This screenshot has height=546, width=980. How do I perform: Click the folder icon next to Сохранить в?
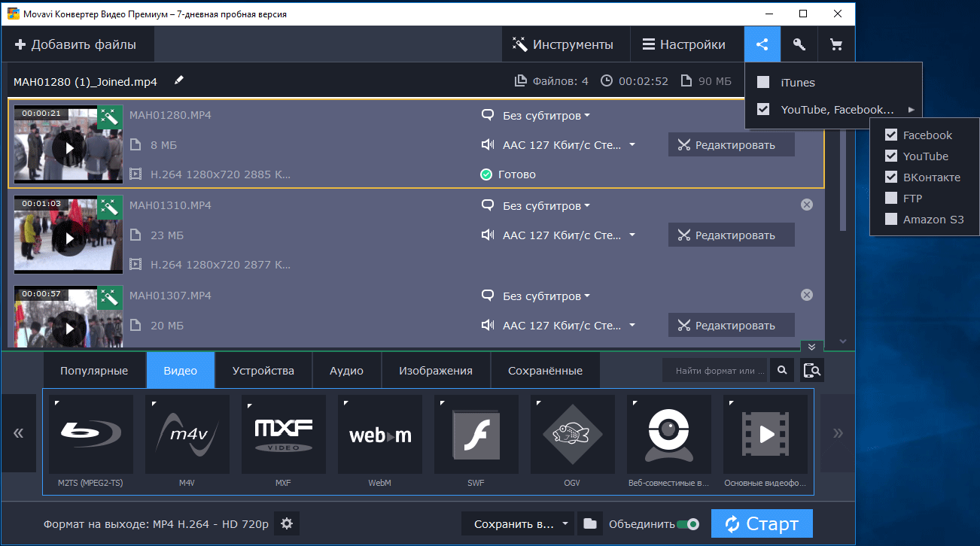590,523
